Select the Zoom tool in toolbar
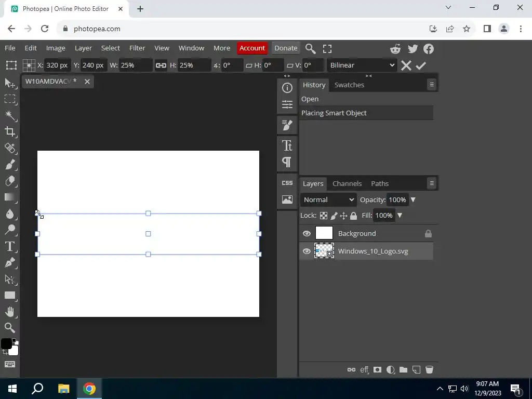532x399 pixels. [10, 328]
